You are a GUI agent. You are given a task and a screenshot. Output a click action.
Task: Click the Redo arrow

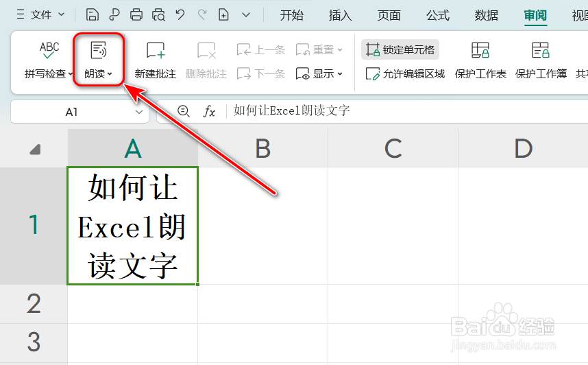[x=202, y=15]
